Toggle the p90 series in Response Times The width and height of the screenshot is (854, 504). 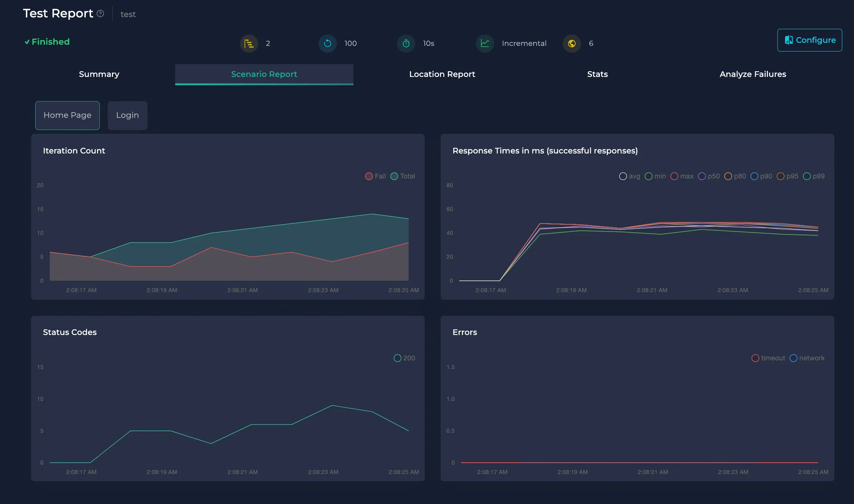click(761, 176)
